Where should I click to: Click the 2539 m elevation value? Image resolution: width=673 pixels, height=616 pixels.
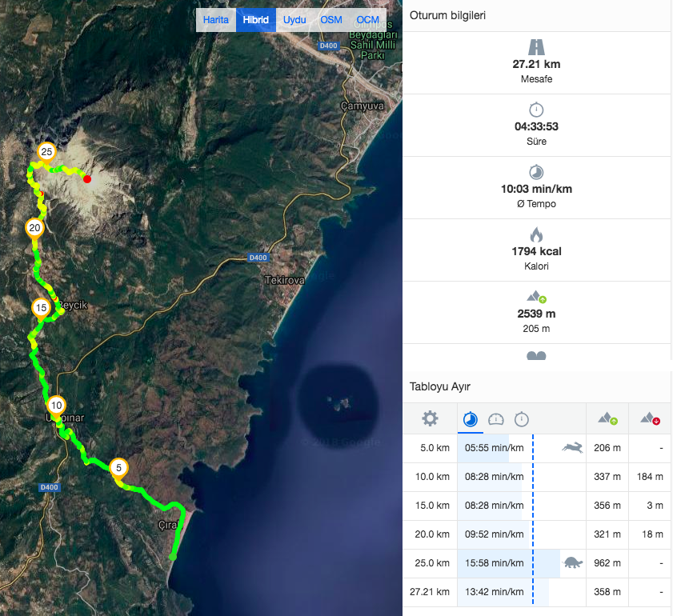536,314
